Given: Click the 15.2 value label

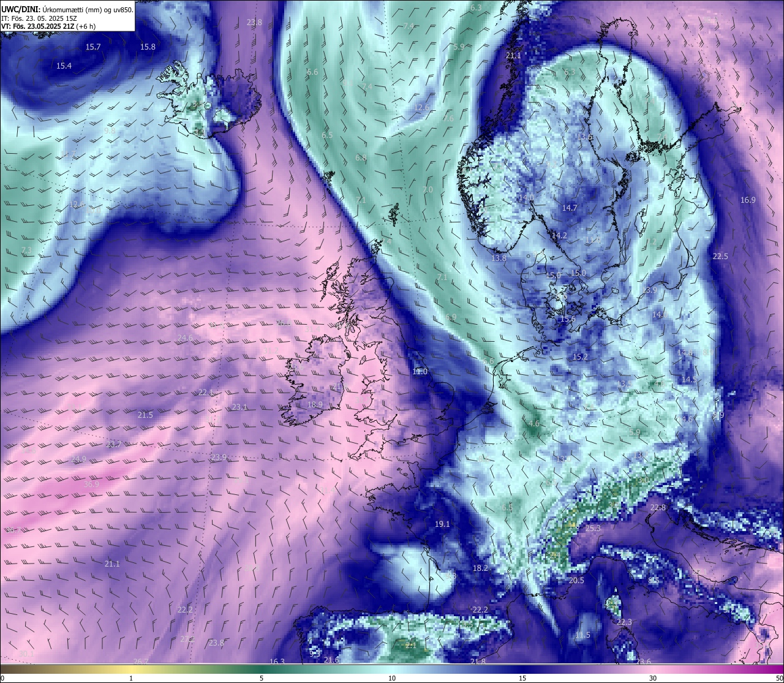Looking at the screenshot, I should [x=580, y=357].
